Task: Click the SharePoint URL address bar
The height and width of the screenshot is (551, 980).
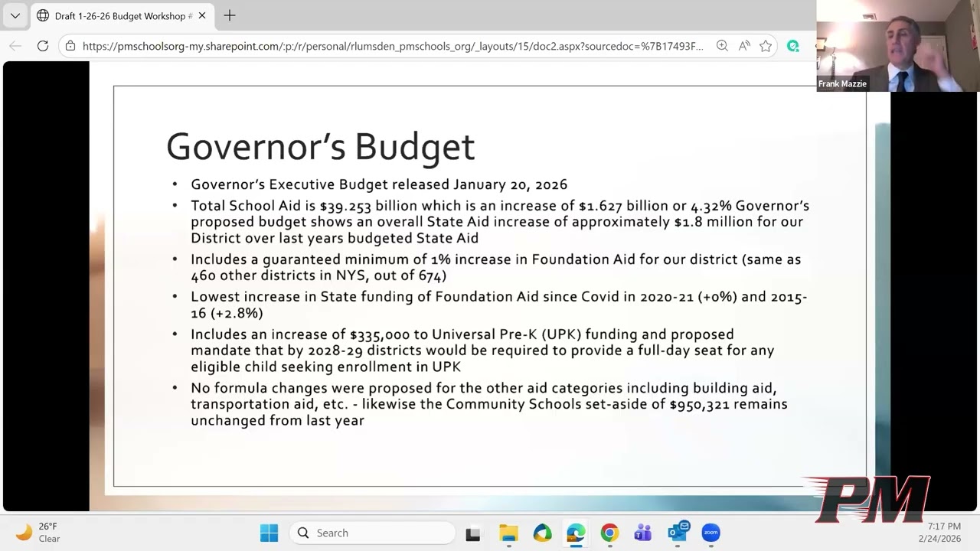Action: (x=392, y=46)
